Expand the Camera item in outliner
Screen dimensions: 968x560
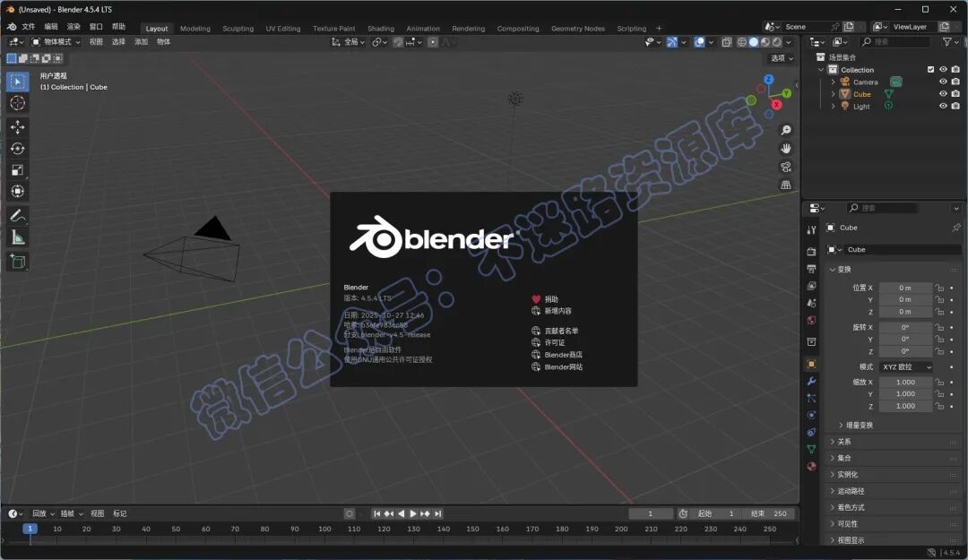click(833, 82)
